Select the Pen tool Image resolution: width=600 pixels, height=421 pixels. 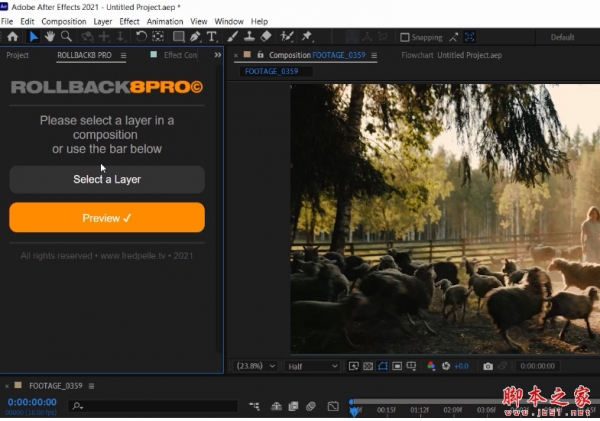(x=195, y=37)
